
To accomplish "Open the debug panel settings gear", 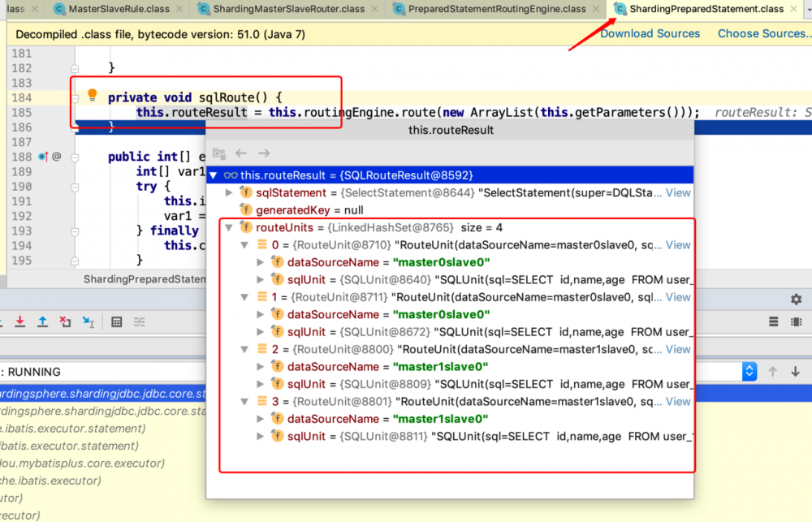I will pos(796,300).
